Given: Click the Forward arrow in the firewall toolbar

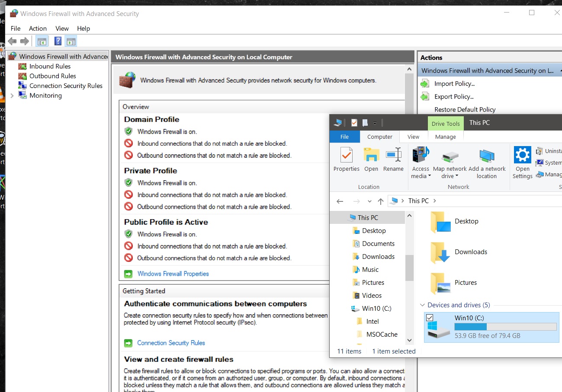Looking at the screenshot, I should (25, 41).
